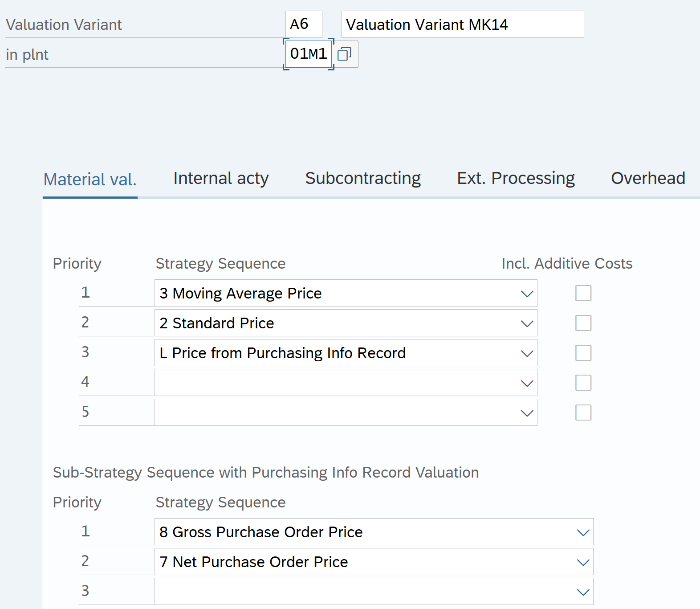Open empty priority 5 strategy dropdown
This screenshot has width=700, height=609.
coord(527,413)
